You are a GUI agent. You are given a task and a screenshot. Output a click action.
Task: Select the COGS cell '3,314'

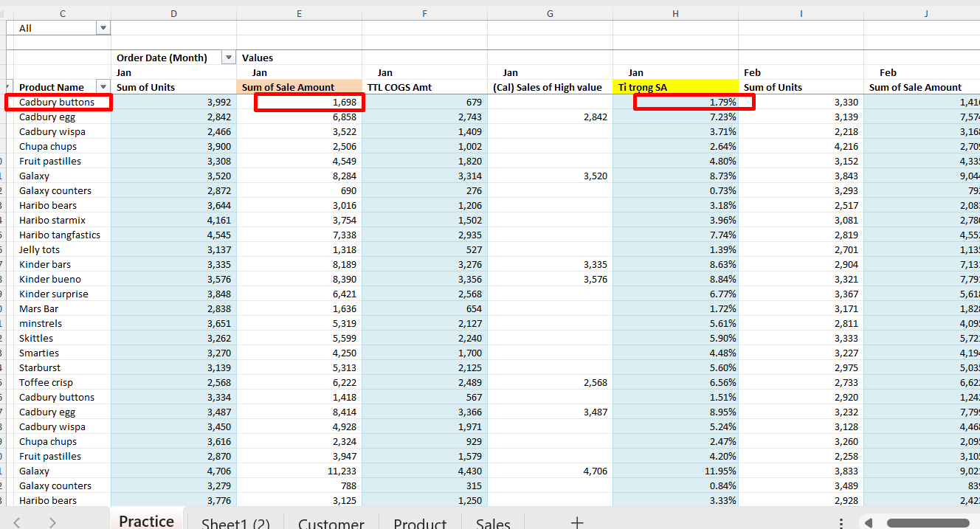click(x=424, y=176)
